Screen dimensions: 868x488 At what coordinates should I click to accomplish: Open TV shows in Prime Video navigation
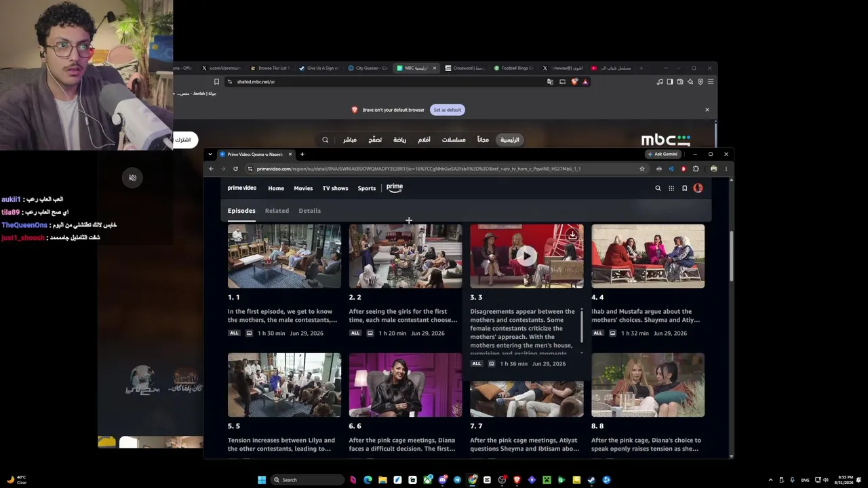335,188
